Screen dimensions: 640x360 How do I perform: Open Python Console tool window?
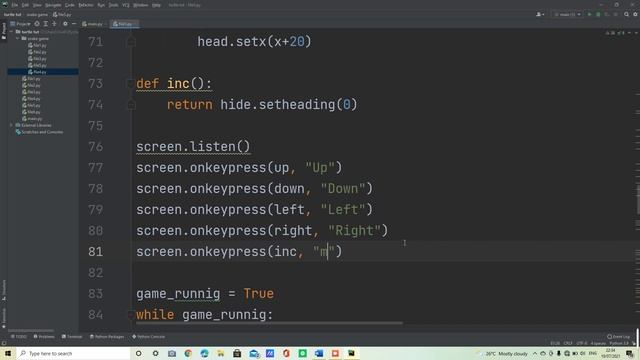pos(149,337)
